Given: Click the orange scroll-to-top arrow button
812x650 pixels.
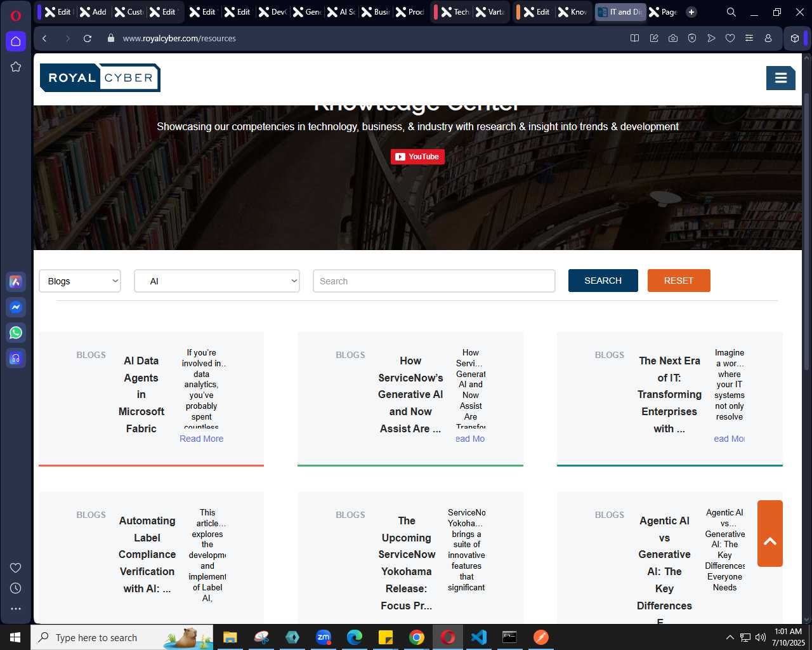Looking at the screenshot, I should click(x=770, y=534).
